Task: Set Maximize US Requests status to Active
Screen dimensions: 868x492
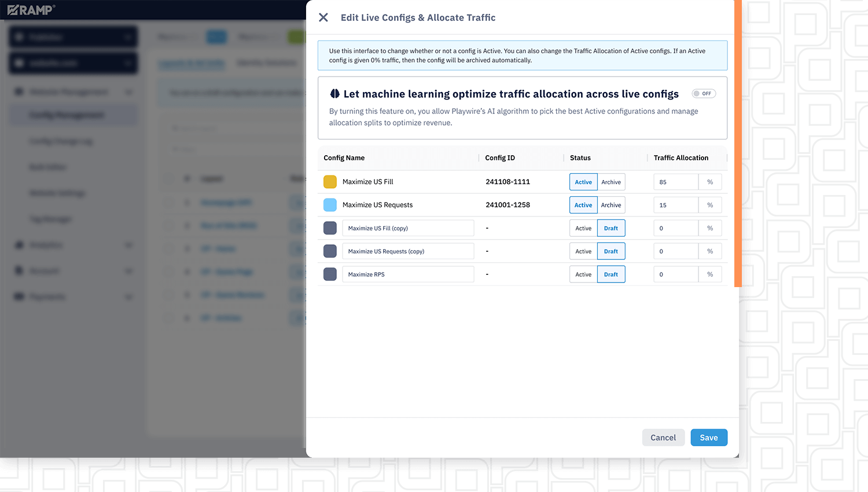Action: pyautogui.click(x=583, y=205)
